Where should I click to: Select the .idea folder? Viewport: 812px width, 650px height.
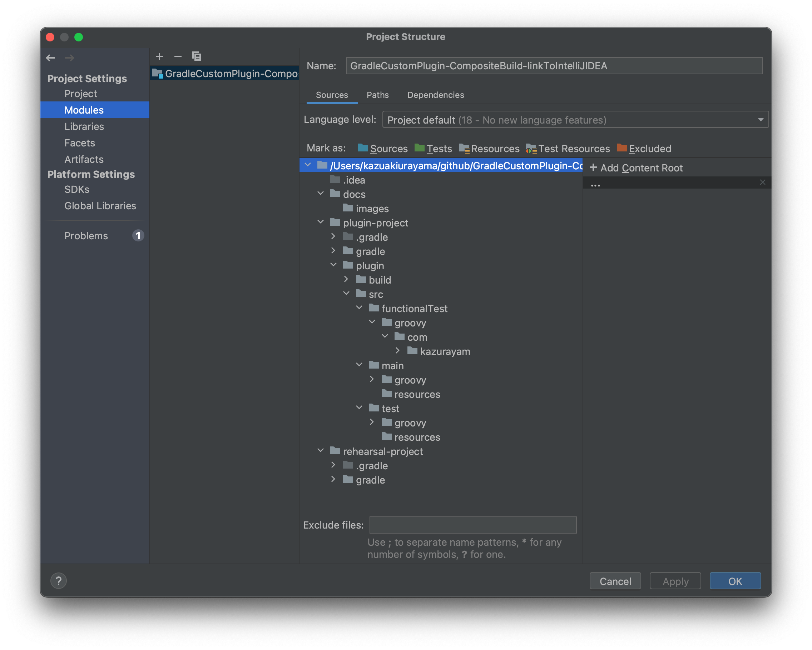click(x=347, y=180)
